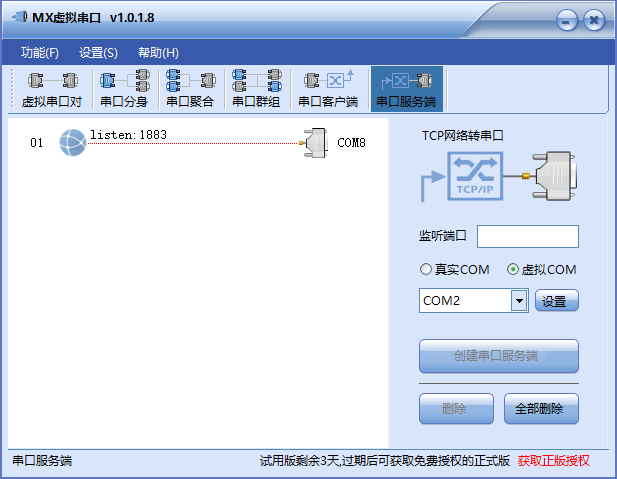Viewport: 617px width, 479px height.
Task: Click the TCP网络转串口 heading
Action: tap(462, 136)
